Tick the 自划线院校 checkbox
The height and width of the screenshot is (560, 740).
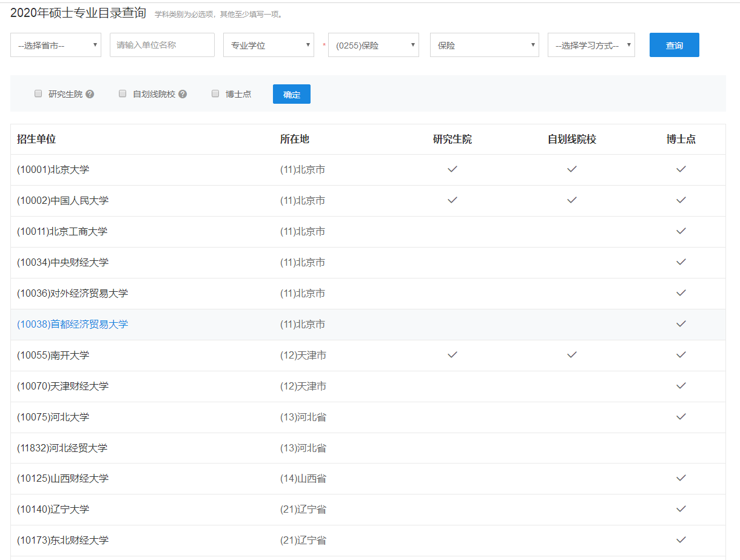tap(123, 93)
